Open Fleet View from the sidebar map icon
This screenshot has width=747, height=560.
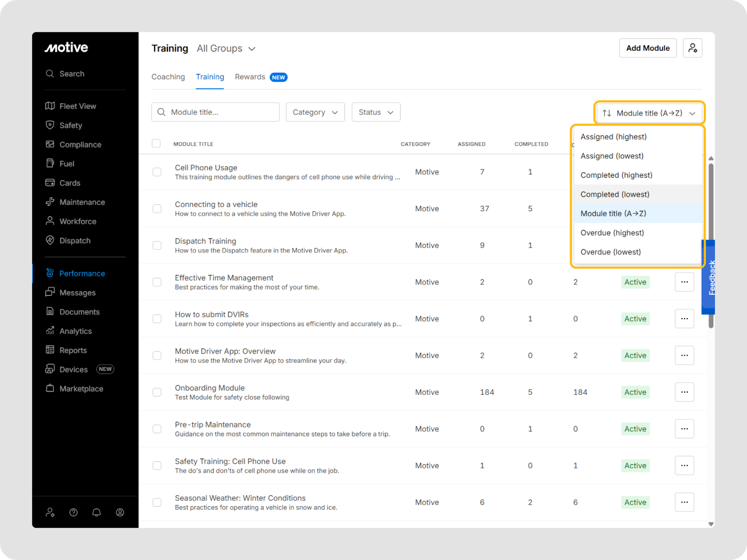(x=50, y=106)
